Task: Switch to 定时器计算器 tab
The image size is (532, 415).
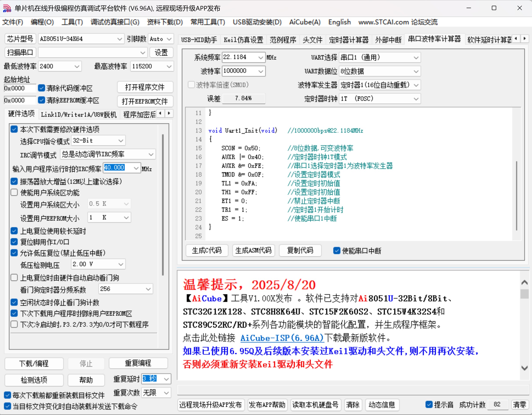Action: coord(349,40)
